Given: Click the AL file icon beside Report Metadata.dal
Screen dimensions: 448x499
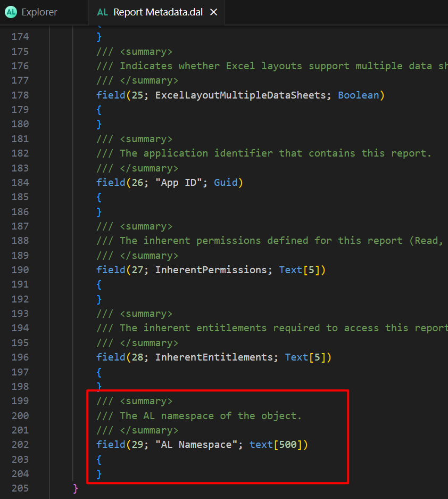Looking at the screenshot, I should (102, 12).
